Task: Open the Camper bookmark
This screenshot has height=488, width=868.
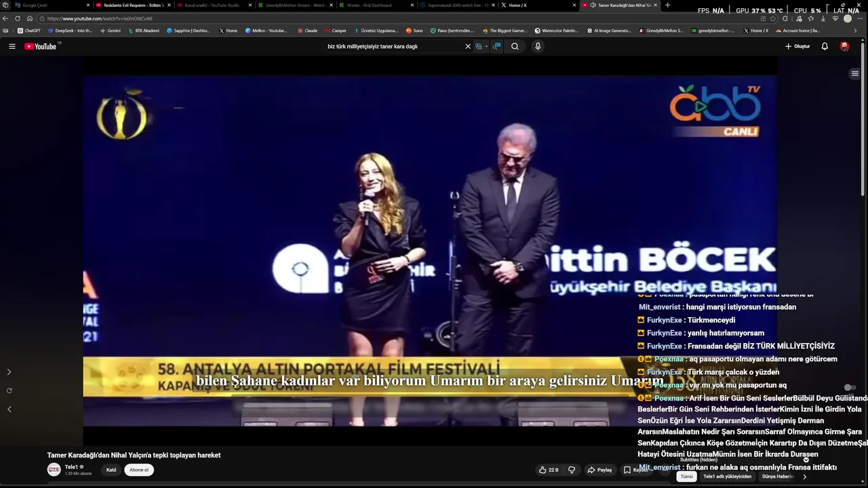Action: coord(336,30)
